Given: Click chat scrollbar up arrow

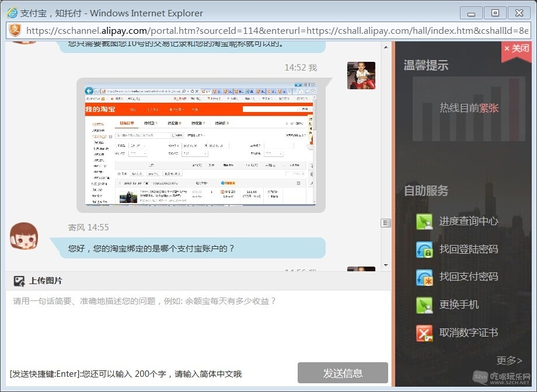Looking at the screenshot, I should (386, 47).
